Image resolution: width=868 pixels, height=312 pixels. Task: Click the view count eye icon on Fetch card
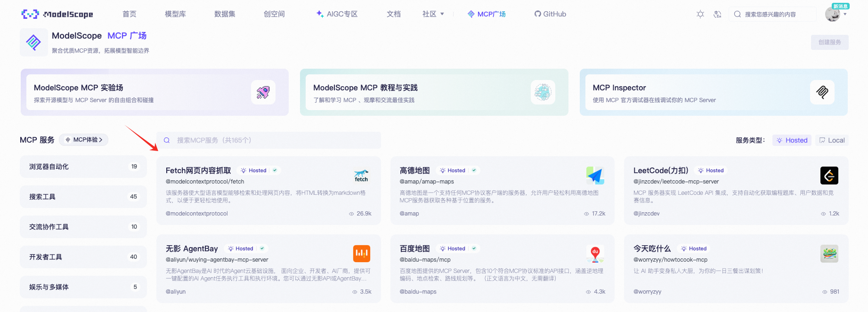tap(351, 214)
